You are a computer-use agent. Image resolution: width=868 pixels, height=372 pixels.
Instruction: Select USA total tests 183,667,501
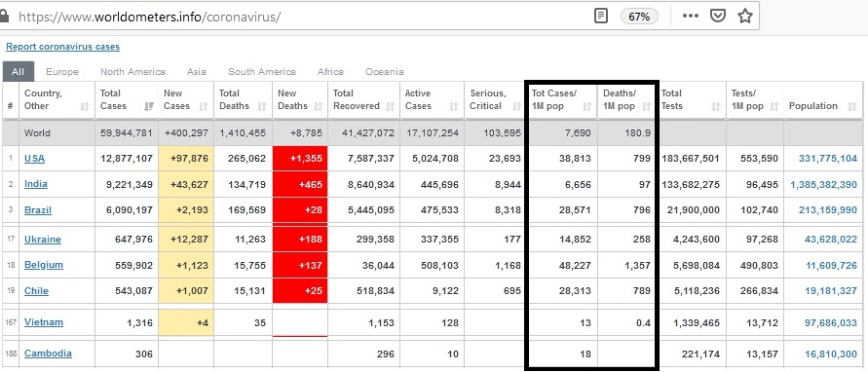[691, 159]
